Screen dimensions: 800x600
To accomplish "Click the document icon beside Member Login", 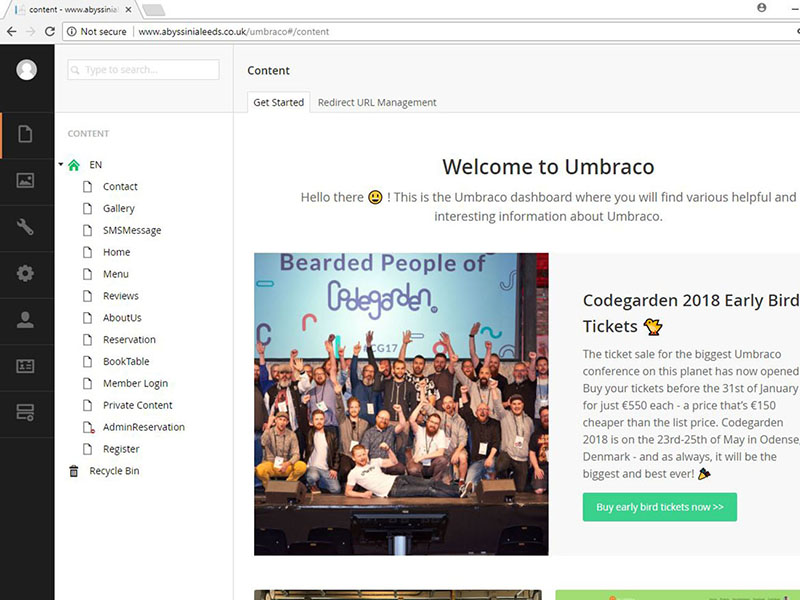I will tap(88, 384).
